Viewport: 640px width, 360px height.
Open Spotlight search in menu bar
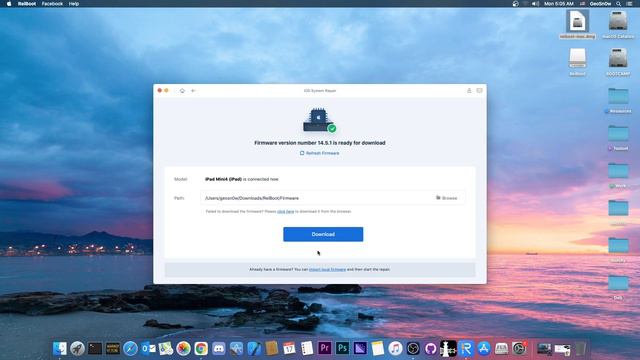[x=619, y=4]
